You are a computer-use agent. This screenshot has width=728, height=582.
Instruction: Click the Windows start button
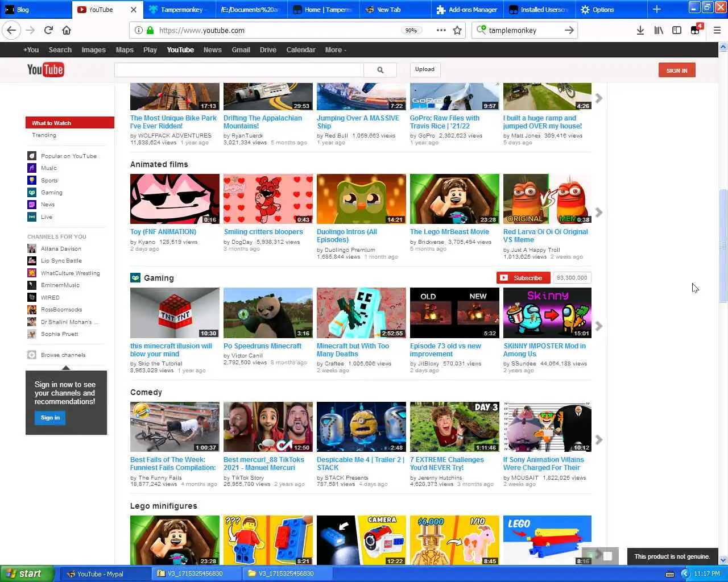point(27,573)
